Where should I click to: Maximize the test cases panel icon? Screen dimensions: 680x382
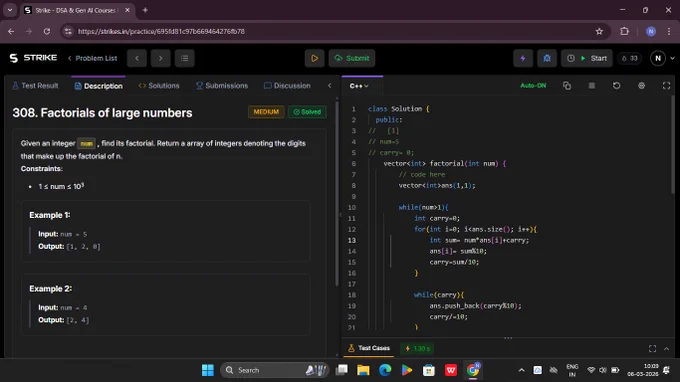tap(652, 349)
